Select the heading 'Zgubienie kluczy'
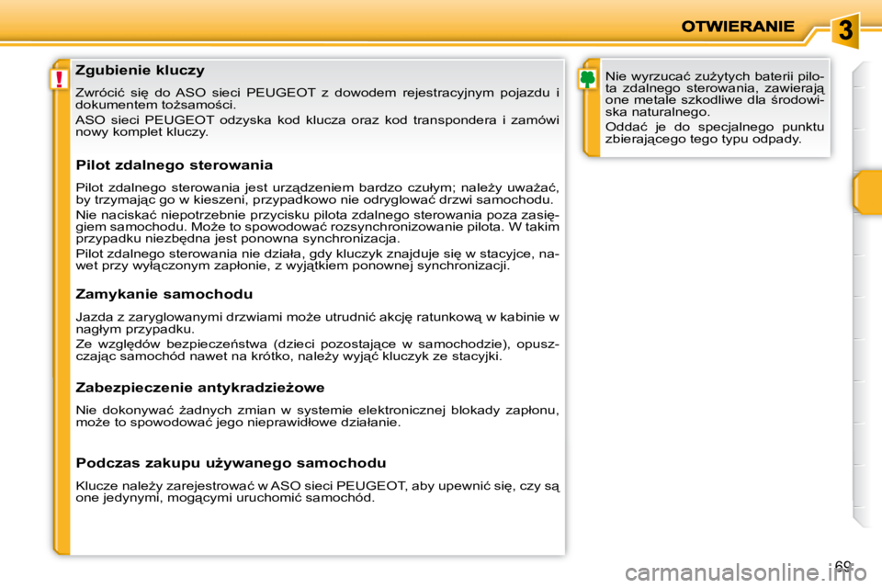 [140, 71]
